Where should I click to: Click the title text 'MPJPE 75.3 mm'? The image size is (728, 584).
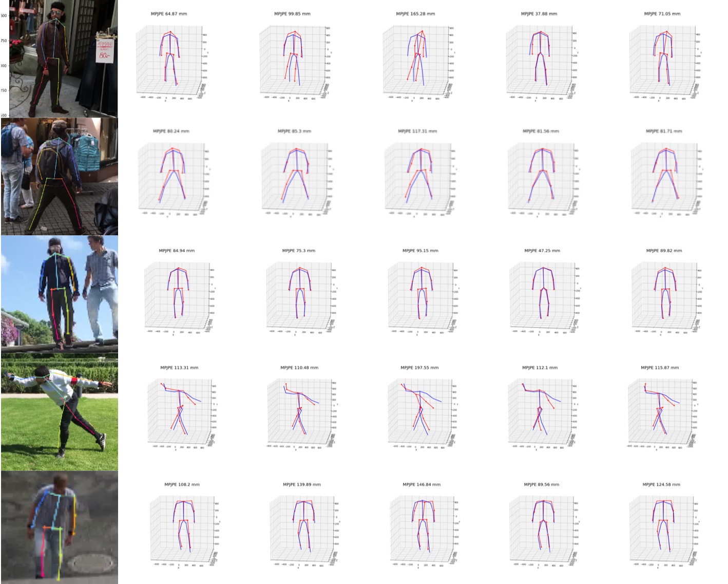click(299, 251)
